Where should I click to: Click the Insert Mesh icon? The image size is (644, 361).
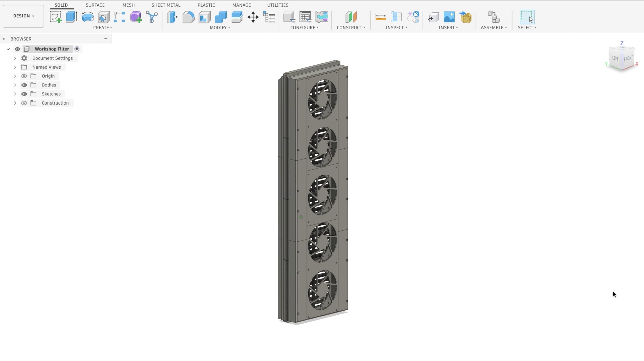[x=465, y=17]
